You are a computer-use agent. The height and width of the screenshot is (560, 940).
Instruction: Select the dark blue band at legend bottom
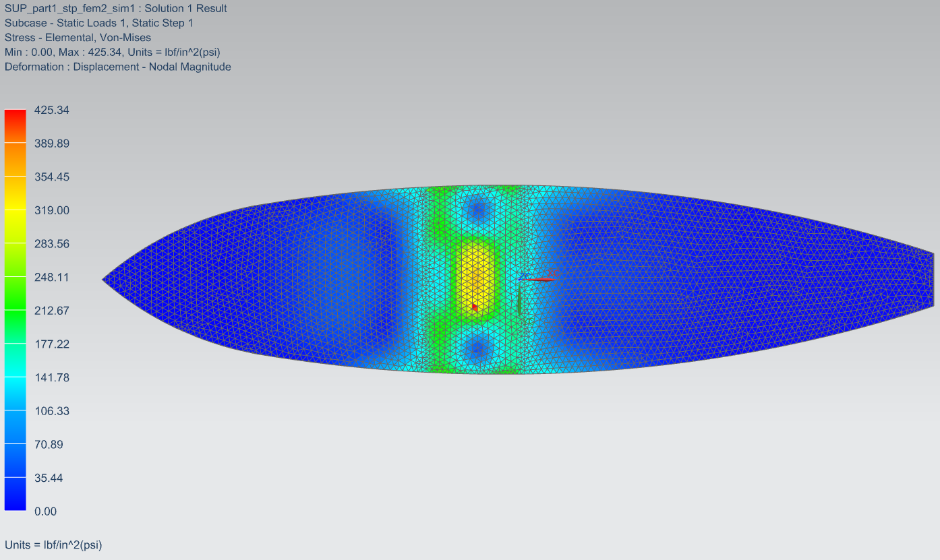(x=15, y=494)
